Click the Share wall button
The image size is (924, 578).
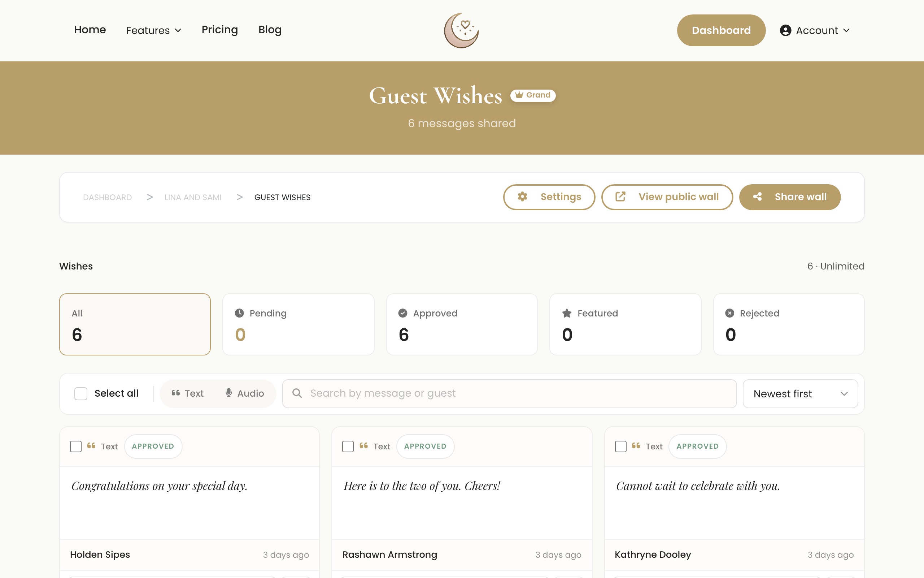click(x=790, y=197)
